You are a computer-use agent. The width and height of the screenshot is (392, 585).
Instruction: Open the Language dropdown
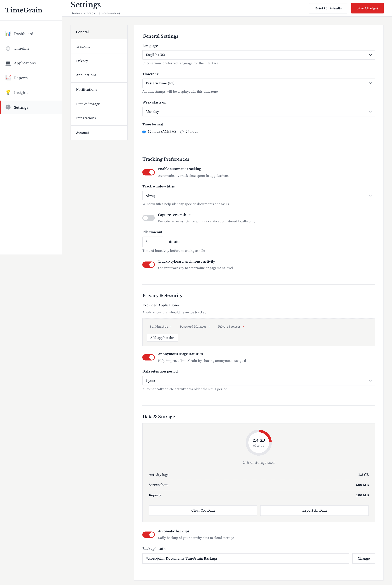258,55
